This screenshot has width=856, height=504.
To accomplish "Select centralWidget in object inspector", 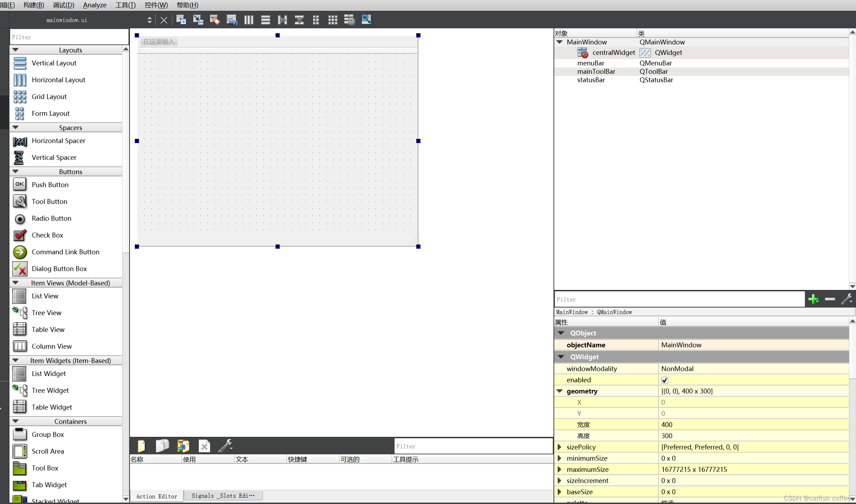I will coord(613,53).
